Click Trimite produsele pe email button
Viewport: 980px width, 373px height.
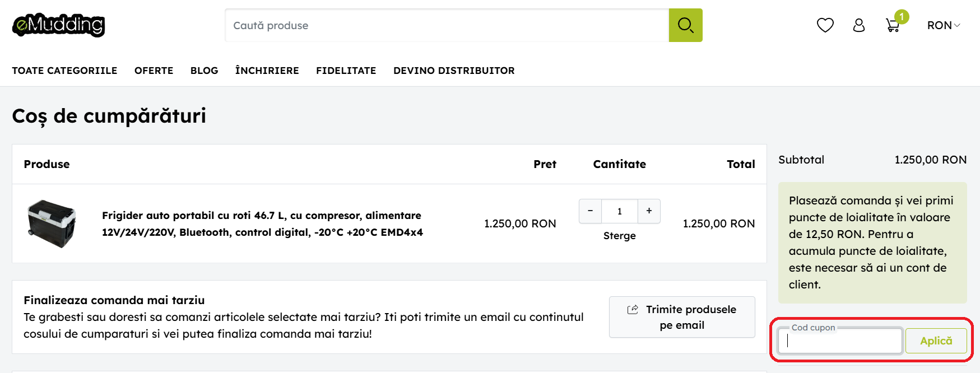point(682,317)
